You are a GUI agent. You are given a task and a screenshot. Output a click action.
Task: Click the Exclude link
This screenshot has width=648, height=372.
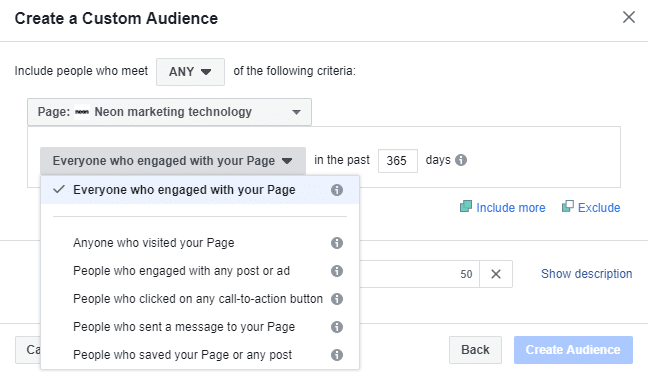click(591, 207)
